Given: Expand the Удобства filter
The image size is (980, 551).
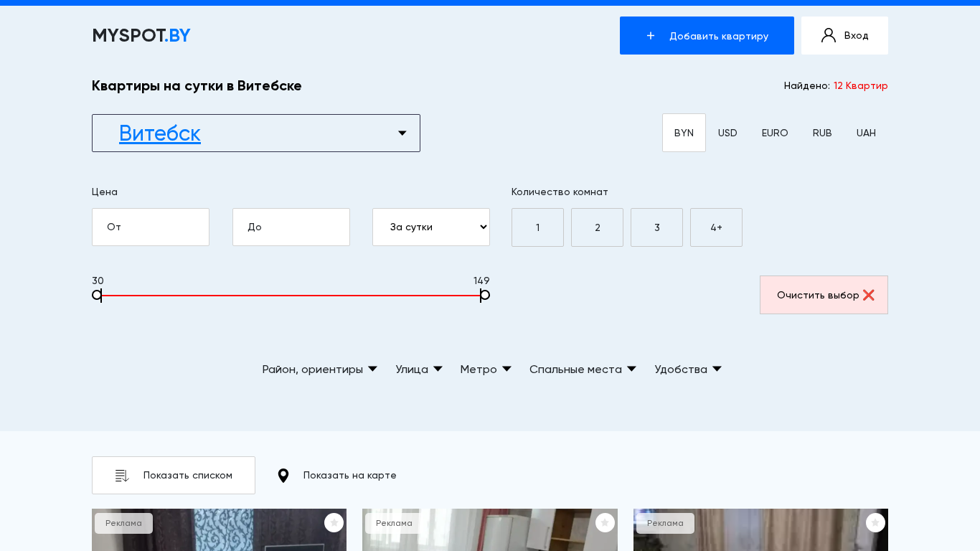Looking at the screenshot, I should coord(688,369).
